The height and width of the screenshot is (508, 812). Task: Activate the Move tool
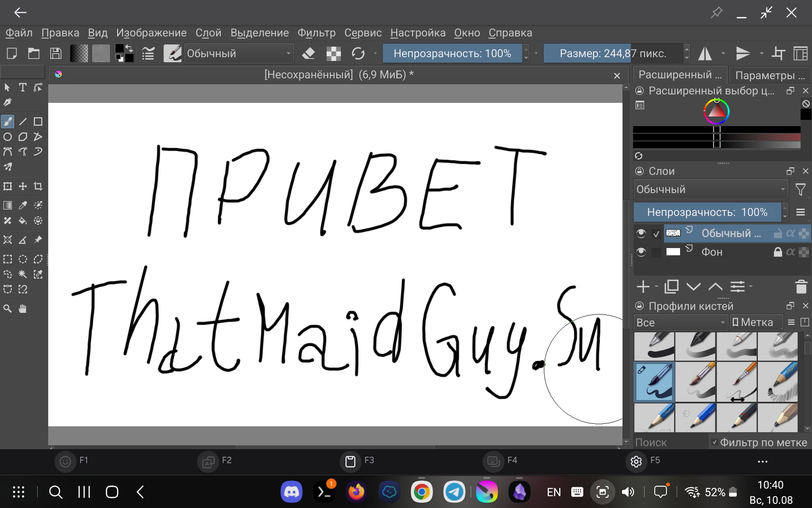coord(22,186)
